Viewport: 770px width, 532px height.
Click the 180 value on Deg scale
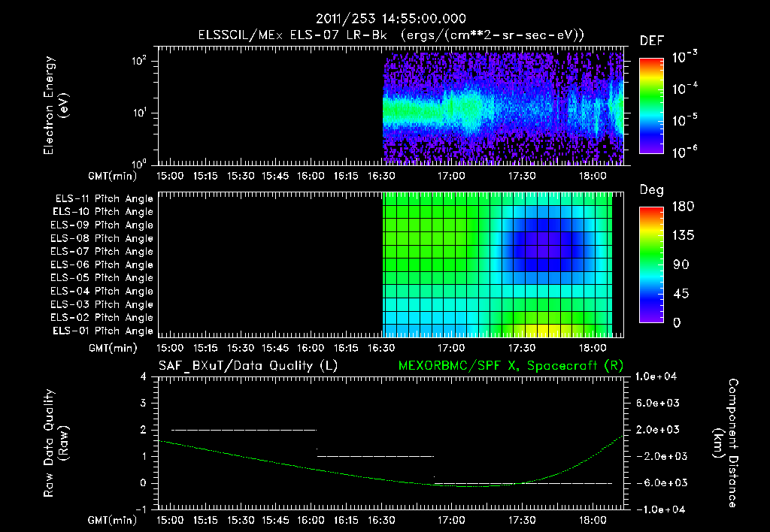(683, 207)
